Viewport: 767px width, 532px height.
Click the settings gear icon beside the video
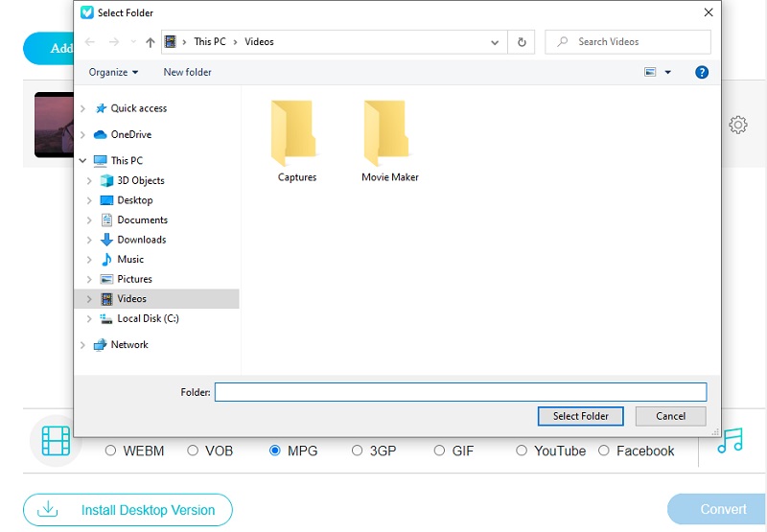[737, 125]
